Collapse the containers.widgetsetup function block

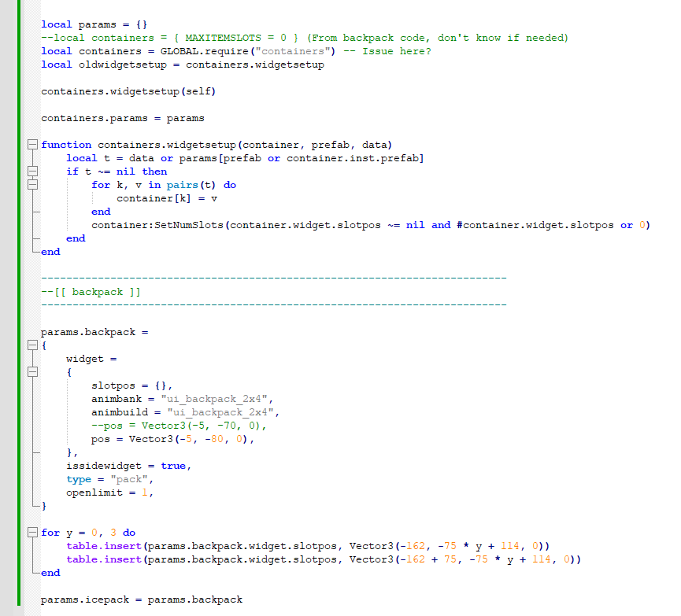coord(31,144)
